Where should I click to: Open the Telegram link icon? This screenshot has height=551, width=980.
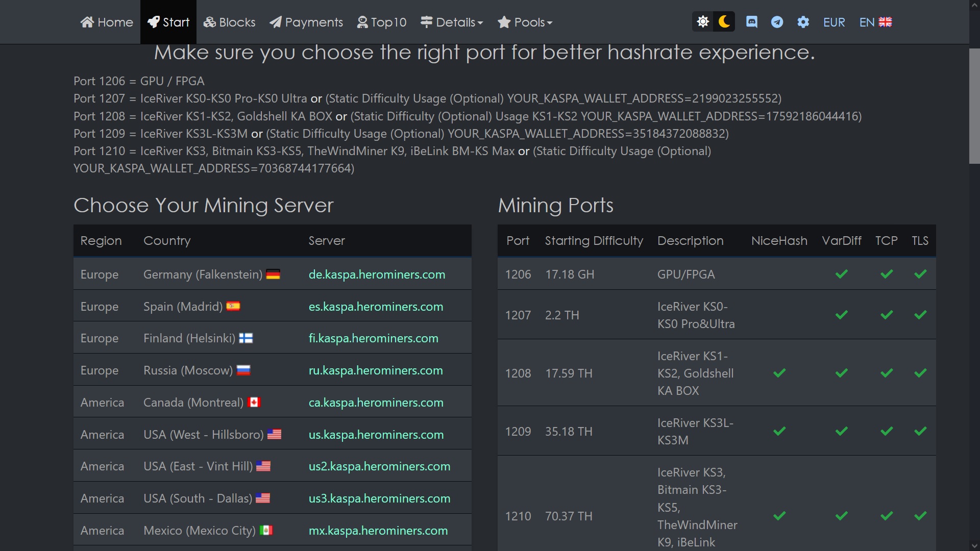[x=777, y=22]
